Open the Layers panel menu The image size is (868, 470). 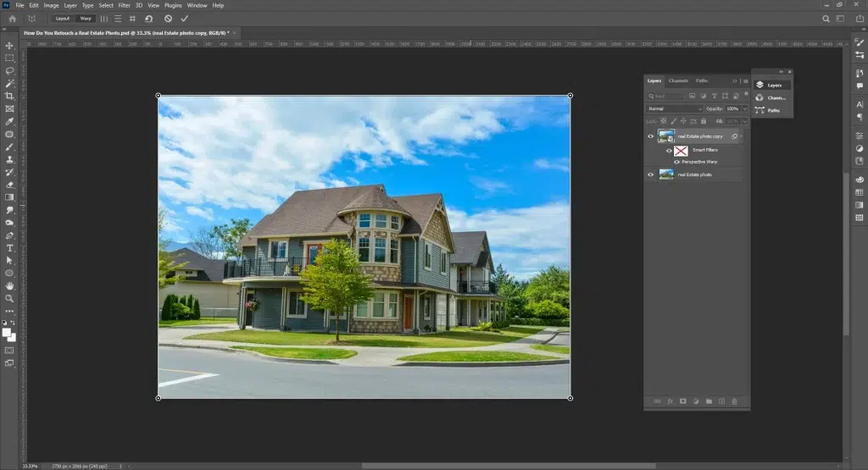[x=746, y=81]
